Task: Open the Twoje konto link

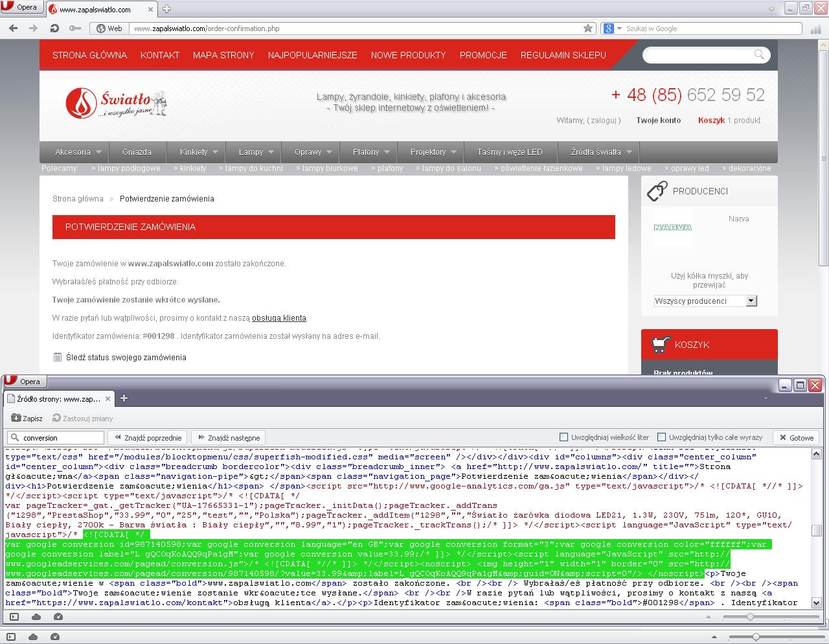Action: point(658,121)
